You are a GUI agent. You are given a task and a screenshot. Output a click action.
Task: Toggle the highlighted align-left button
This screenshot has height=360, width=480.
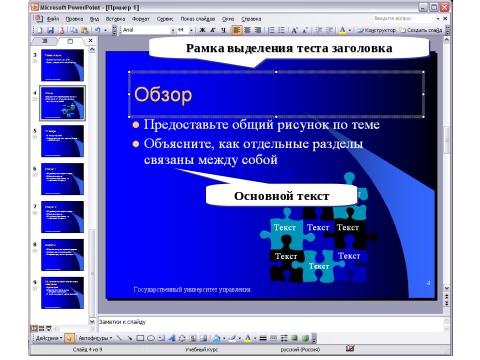coord(236,30)
